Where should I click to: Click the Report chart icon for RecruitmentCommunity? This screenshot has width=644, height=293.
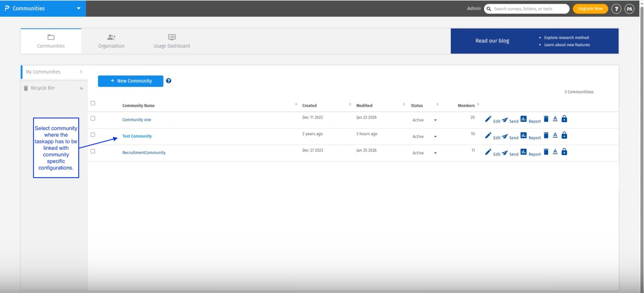(x=523, y=152)
